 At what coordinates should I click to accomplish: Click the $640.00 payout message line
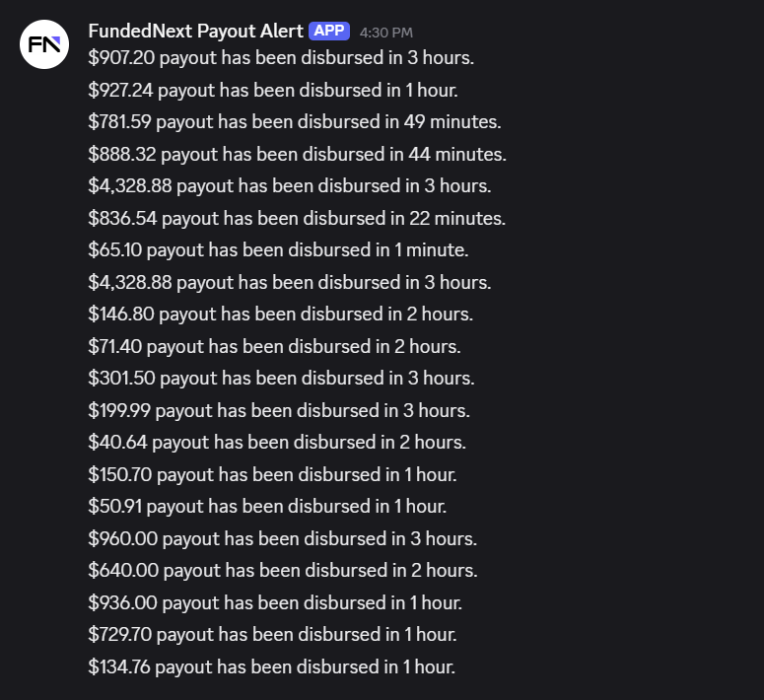pos(282,570)
